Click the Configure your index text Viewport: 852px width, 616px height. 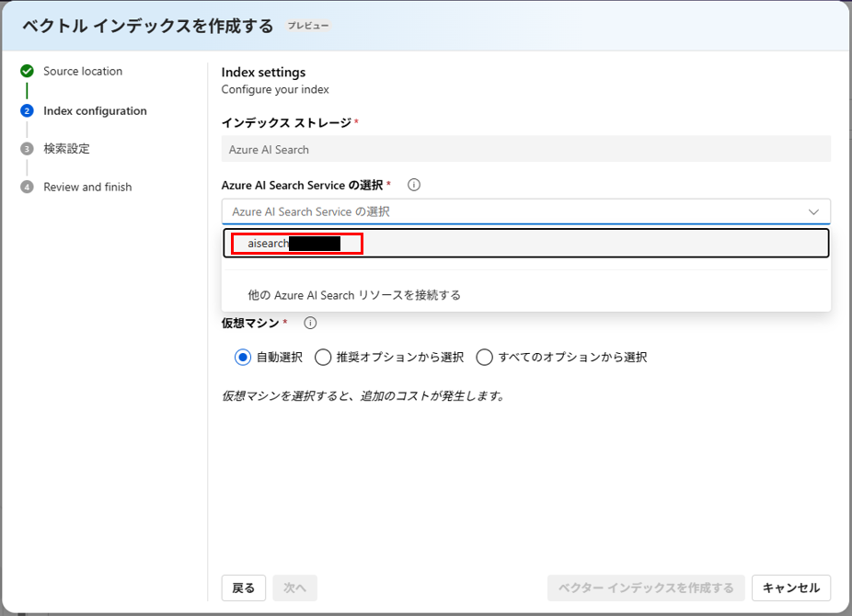(x=275, y=89)
